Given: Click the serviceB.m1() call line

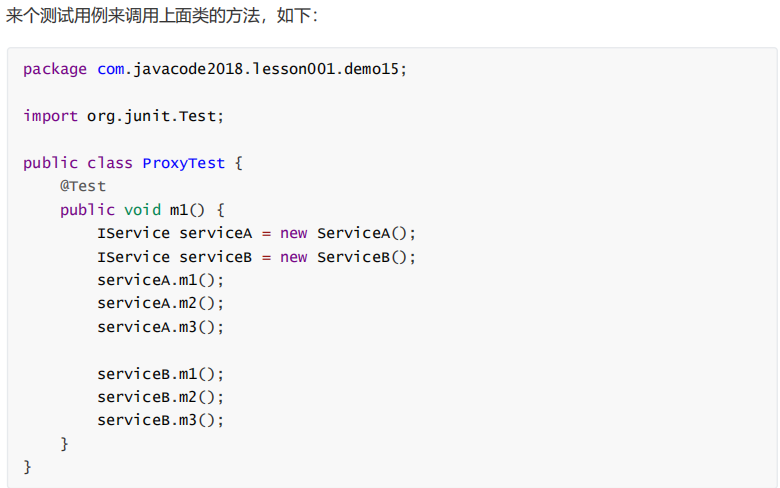Looking at the screenshot, I should [161, 374].
